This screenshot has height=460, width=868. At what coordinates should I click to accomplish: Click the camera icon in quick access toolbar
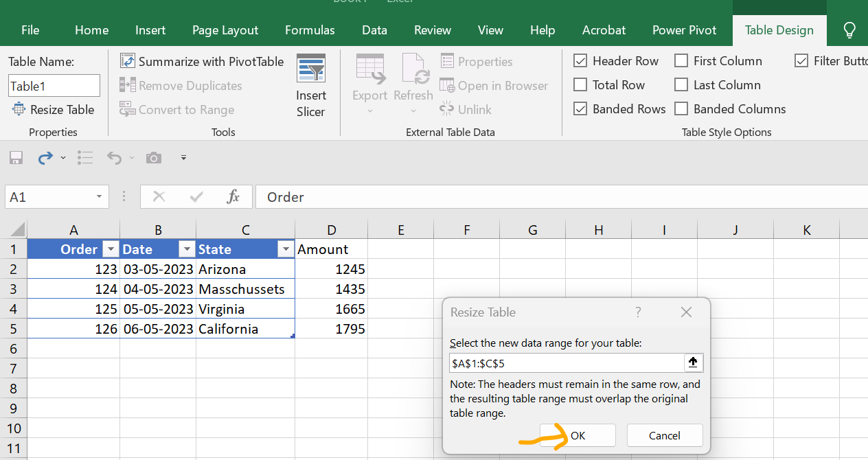tap(154, 158)
